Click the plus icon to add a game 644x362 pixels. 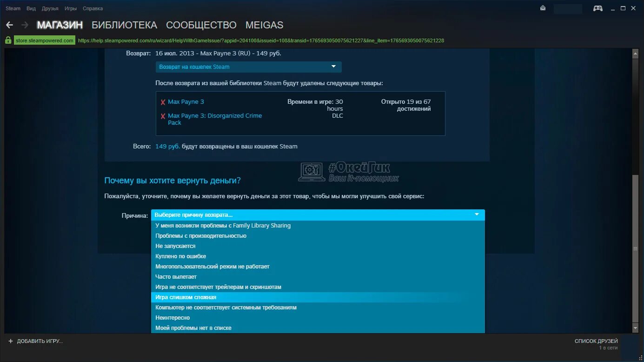11,341
